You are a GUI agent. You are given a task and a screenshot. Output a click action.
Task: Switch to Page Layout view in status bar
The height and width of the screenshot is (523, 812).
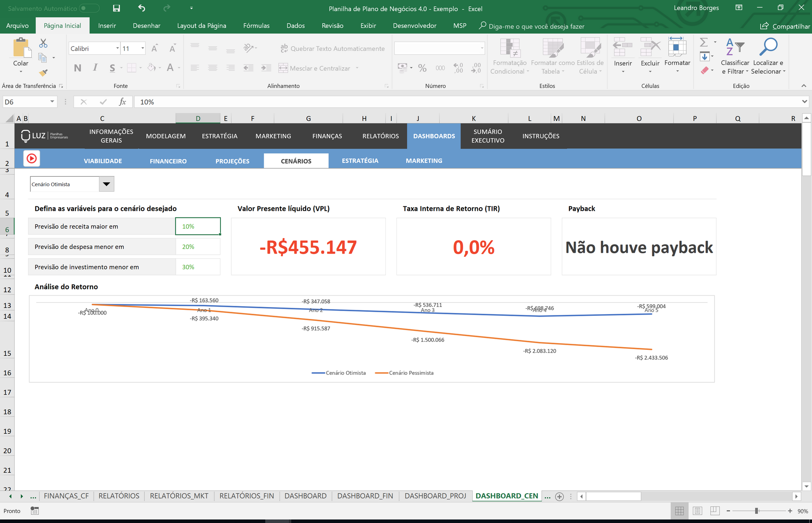pos(697,511)
